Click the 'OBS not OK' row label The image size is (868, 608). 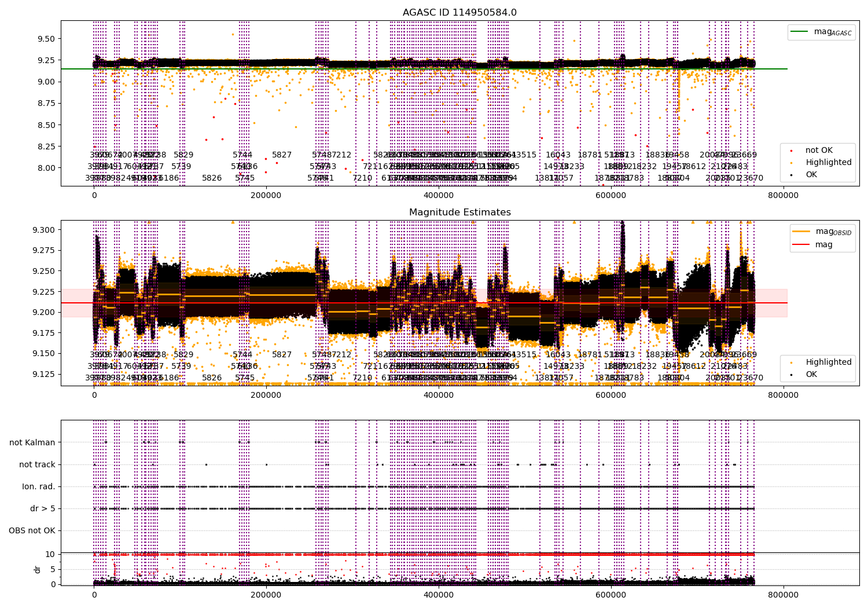32,530
